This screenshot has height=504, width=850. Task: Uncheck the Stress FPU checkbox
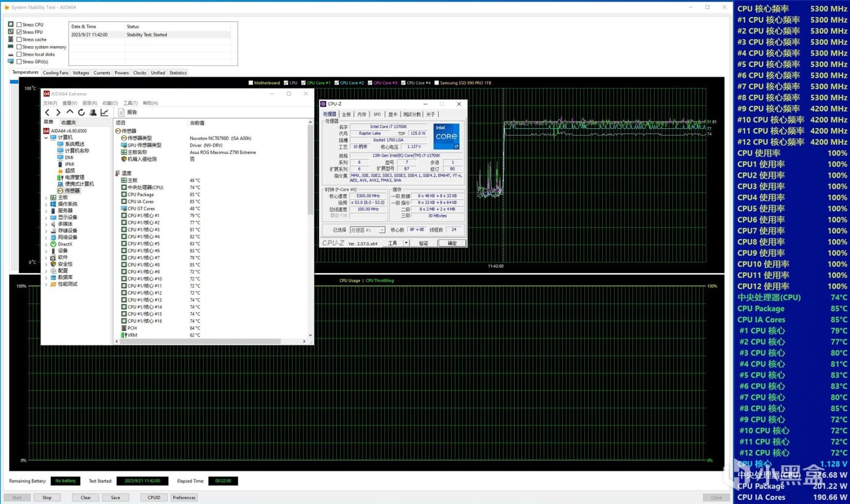click(19, 32)
